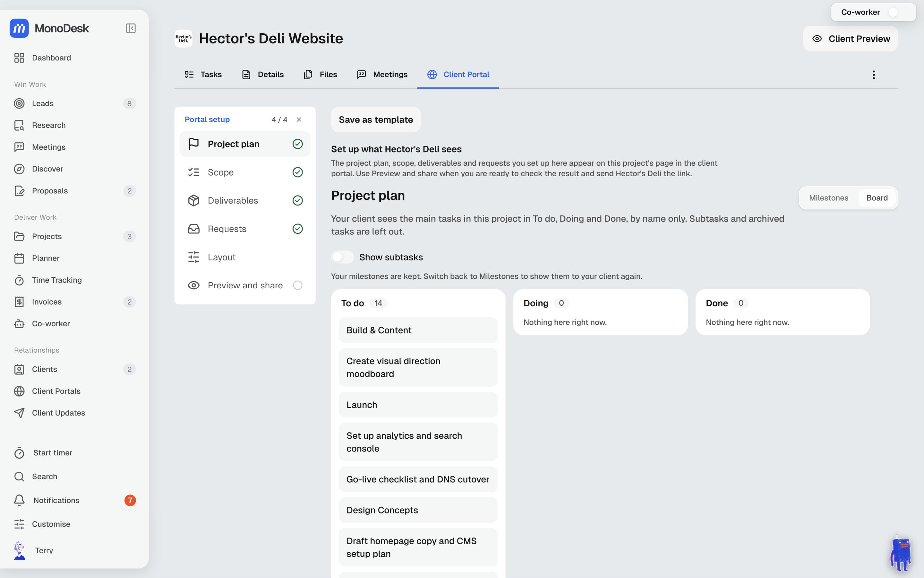Click the Launch task card

[x=418, y=405]
